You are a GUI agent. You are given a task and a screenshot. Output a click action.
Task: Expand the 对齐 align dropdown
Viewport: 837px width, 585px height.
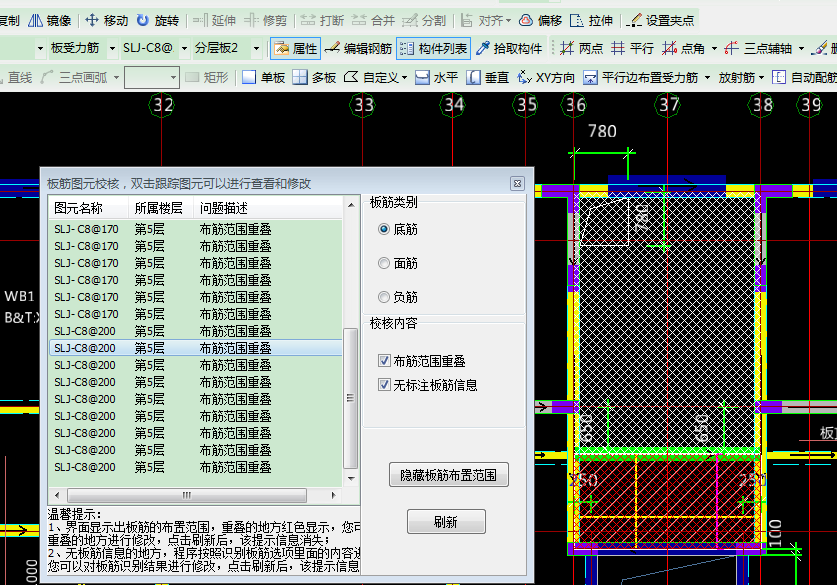[508, 21]
